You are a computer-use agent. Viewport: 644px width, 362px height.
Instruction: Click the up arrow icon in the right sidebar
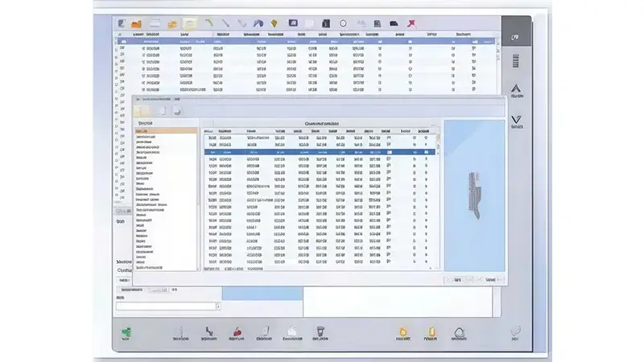pos(516,88)
